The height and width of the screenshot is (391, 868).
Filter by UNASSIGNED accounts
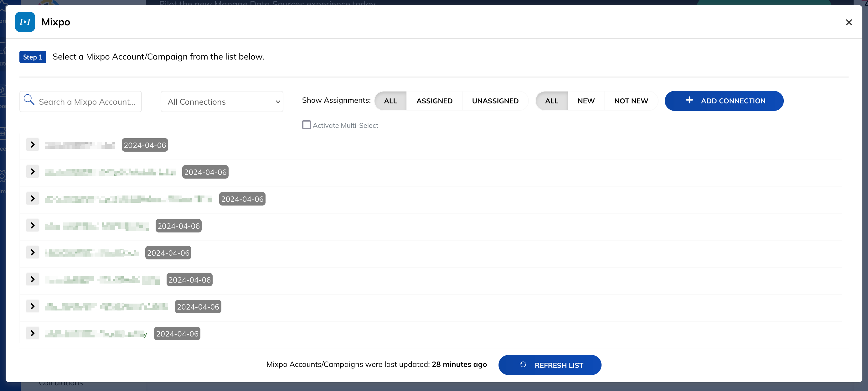pos(495,101)
